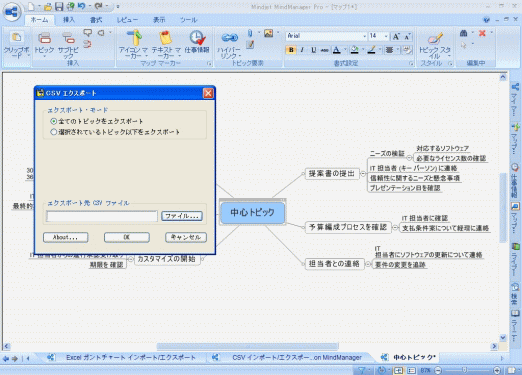Click the task info clock icon
The width and height of the screenshot is (522, 375).
(197, 38)
